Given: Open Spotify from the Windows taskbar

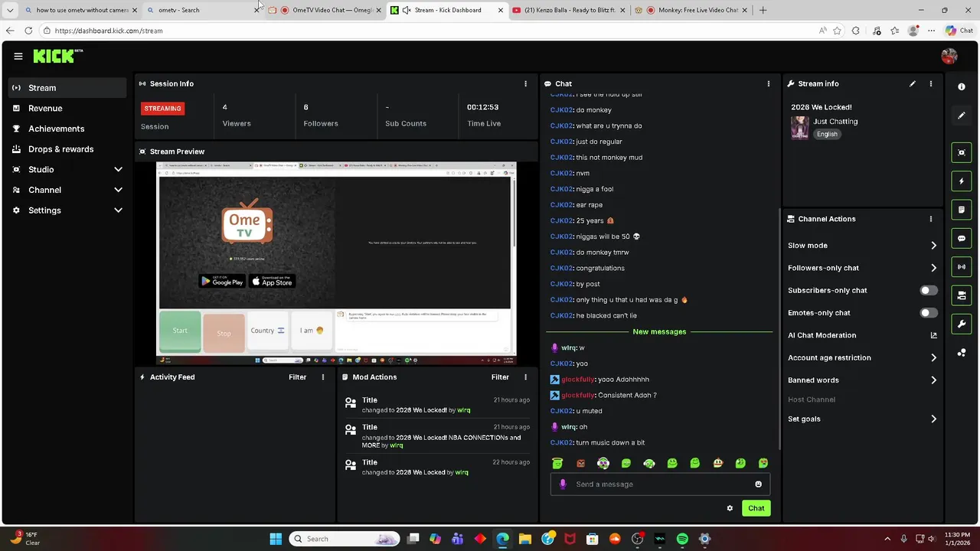Looking at the screenshot, I should click(x=682, y=539).
